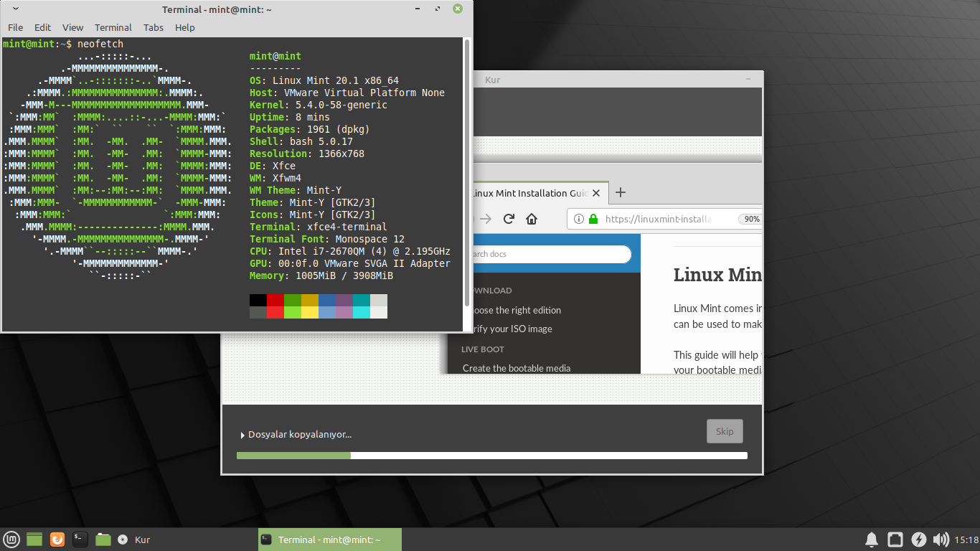
Task: Click the 'DE: Xfce' line
Action: (x=273, y=166)
